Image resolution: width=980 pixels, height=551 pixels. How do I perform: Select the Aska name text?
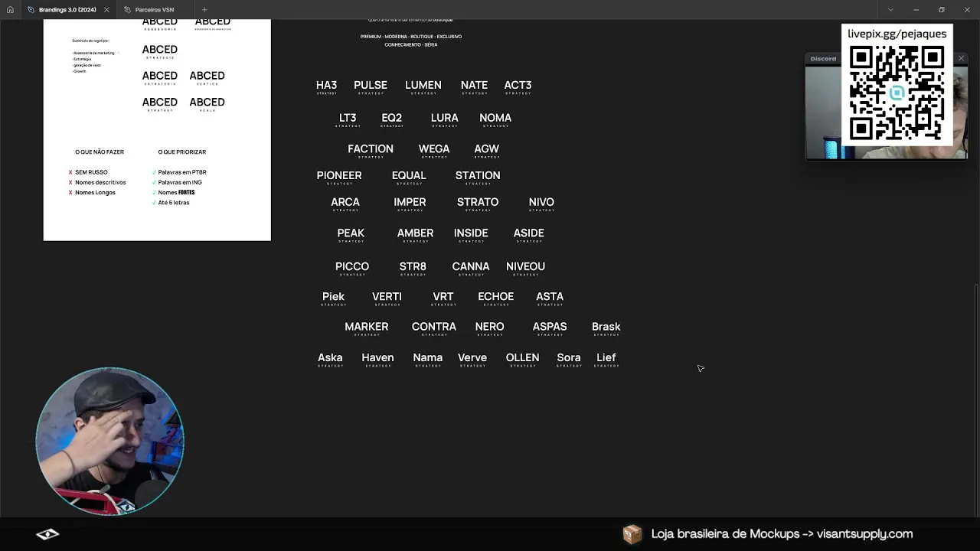[330, 357]
